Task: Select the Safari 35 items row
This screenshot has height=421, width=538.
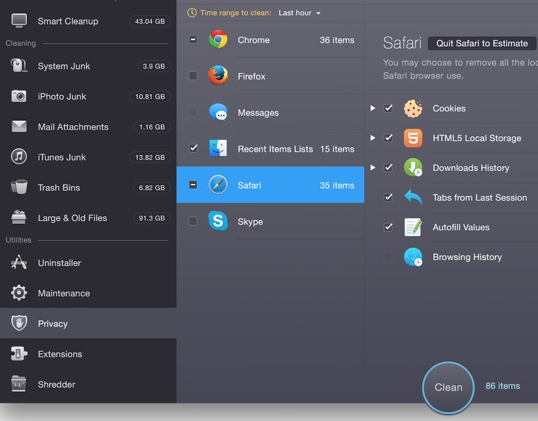Action: (x=270, y=185)
